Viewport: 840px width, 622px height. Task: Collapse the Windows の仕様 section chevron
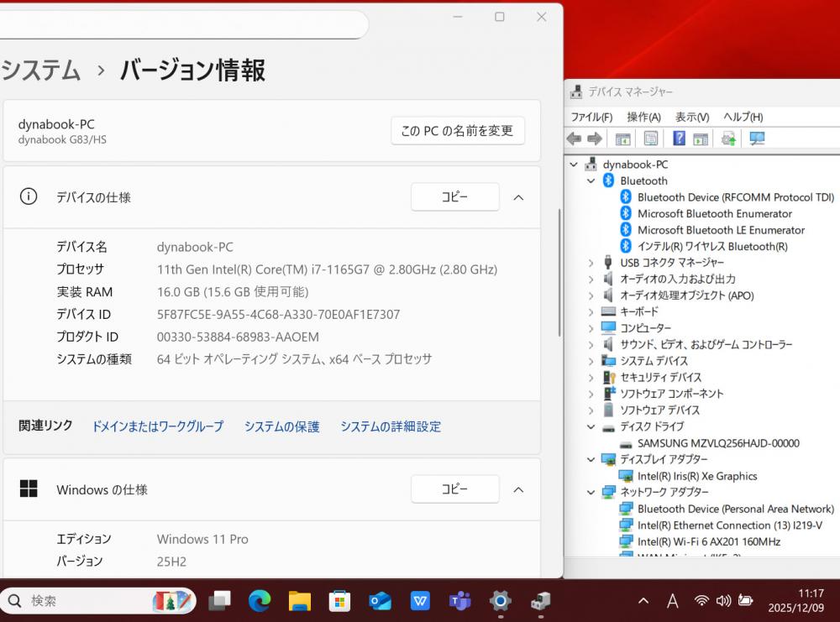pyautogui.click(x=518, y=489)
